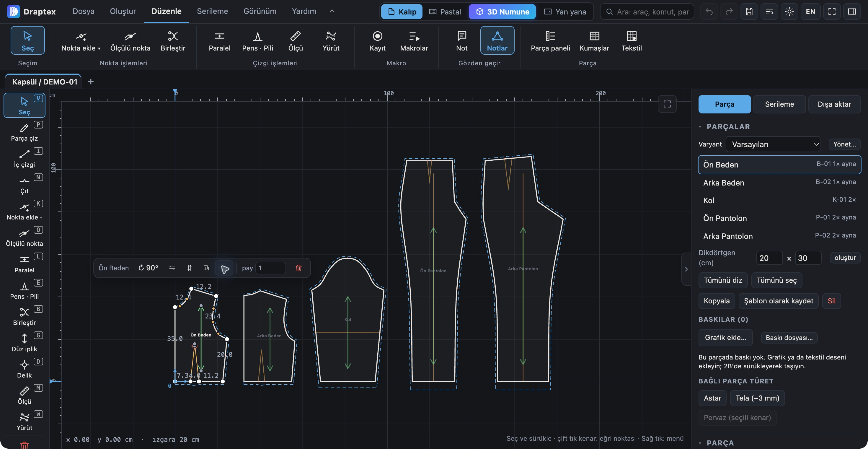Open the Serileme ribbon tab
The width and height of the screenshot is (868, 449).
(x=212, y=11)
